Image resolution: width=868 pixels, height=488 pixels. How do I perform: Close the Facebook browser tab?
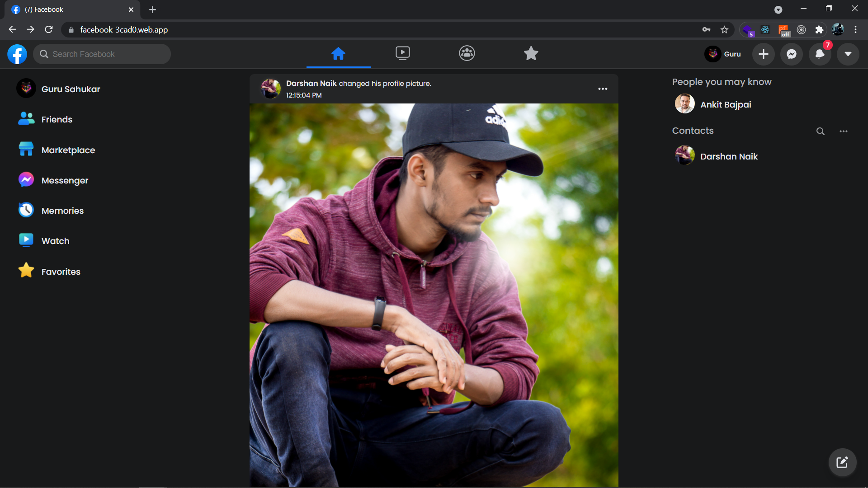131,9
